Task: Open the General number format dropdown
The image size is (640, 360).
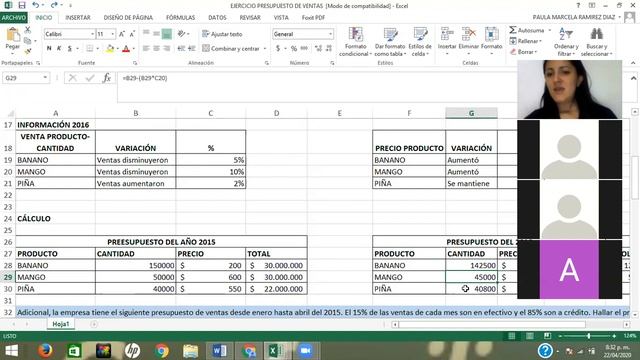Action: coord(330,34)
